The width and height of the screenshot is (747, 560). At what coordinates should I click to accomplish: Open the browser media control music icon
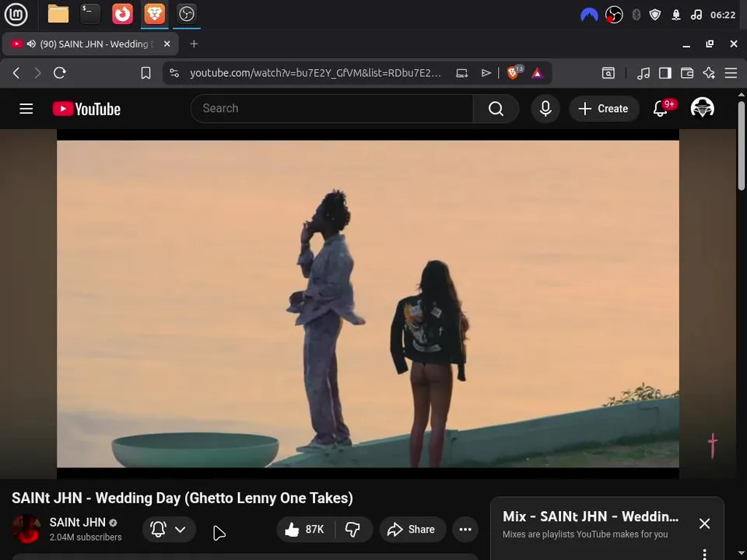[x=644, y=73]
